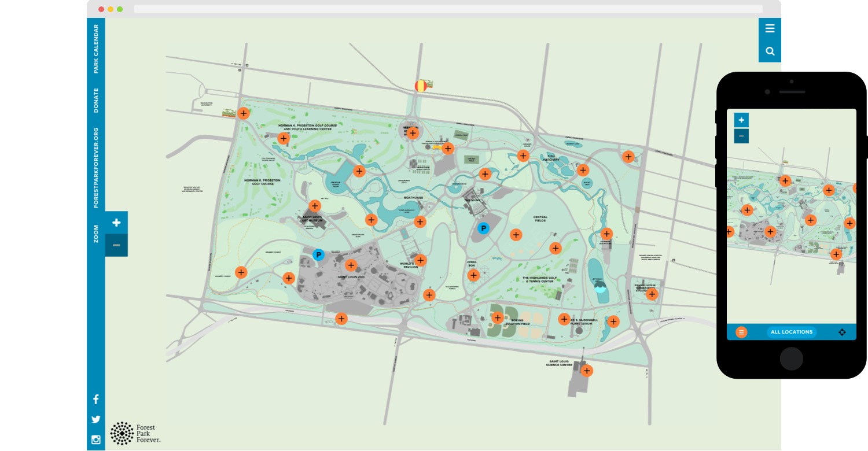The image size is (868, 451).
Task: Open marker at northeast corner of park
Action: (628, 156)
